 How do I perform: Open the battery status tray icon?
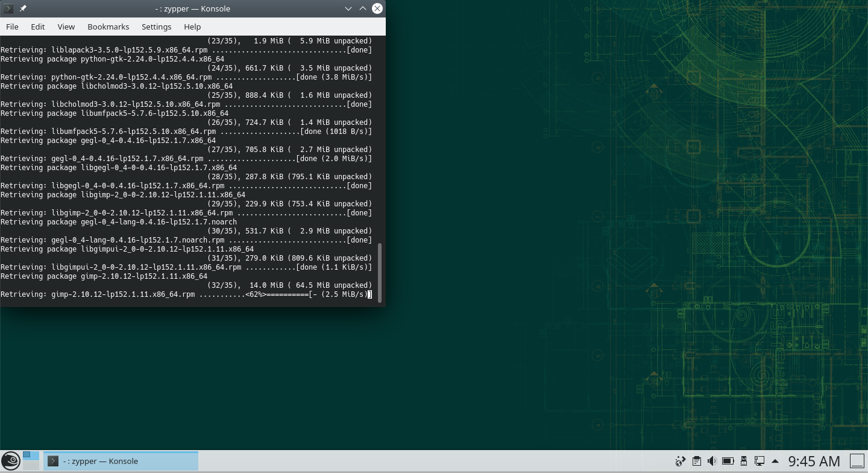click(x=728, y=462)
